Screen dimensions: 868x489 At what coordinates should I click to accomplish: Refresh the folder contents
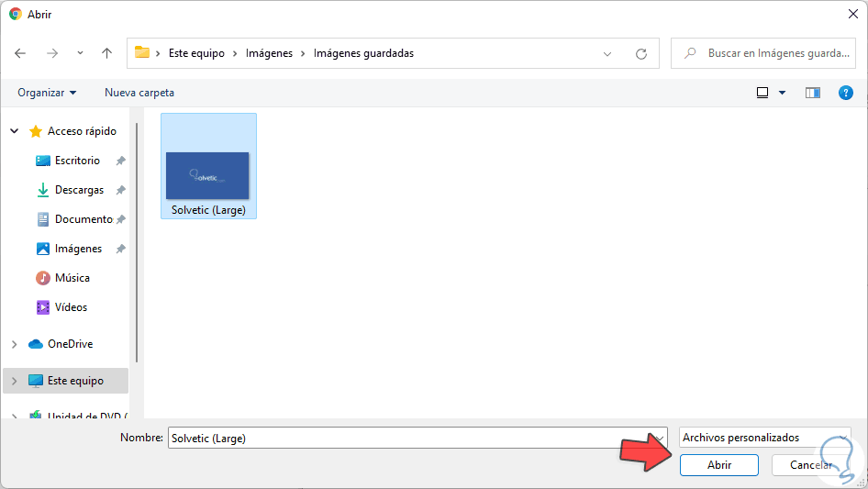[641, 54]
